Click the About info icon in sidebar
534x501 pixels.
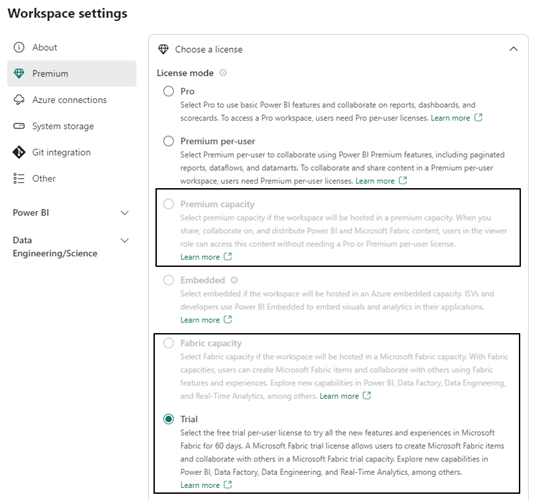[19, 47]
